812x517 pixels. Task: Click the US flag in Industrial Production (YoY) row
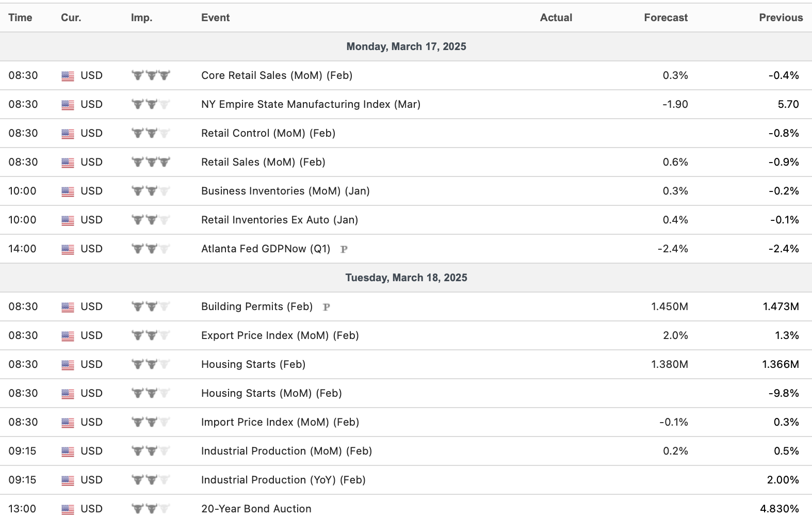68,480
